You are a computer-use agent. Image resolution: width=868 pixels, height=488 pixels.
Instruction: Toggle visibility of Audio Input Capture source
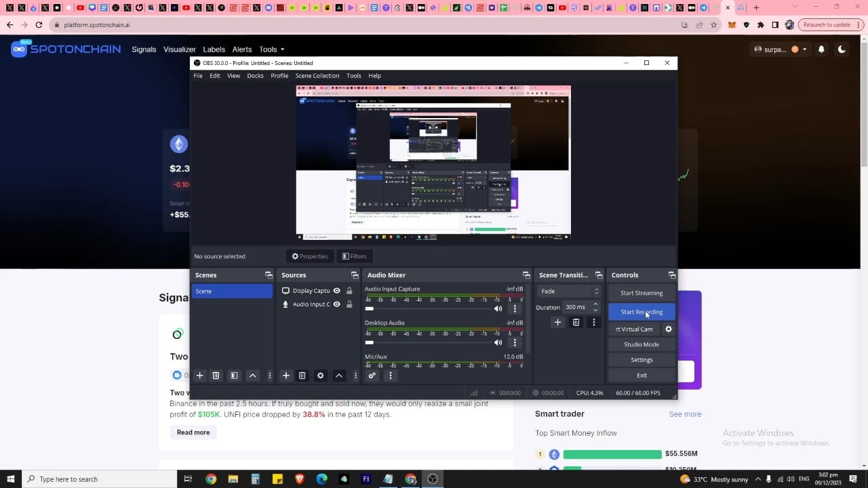(337, 304)
